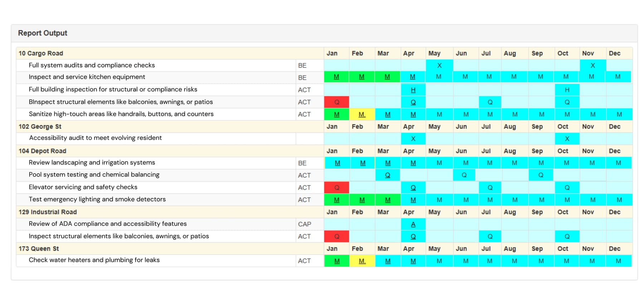Screen dimensions: 644x298
Task: Click Dec column header in 173 Queen St row
Action: point(615,249)
